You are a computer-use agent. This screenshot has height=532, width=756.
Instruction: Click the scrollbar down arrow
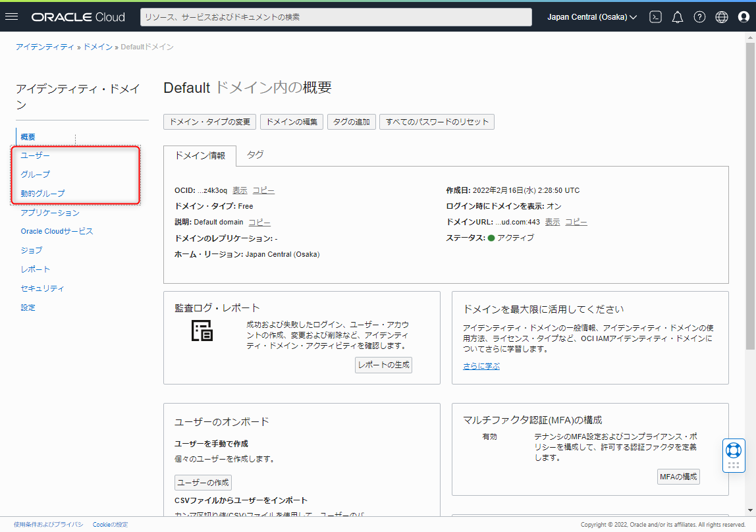[750, 511]
